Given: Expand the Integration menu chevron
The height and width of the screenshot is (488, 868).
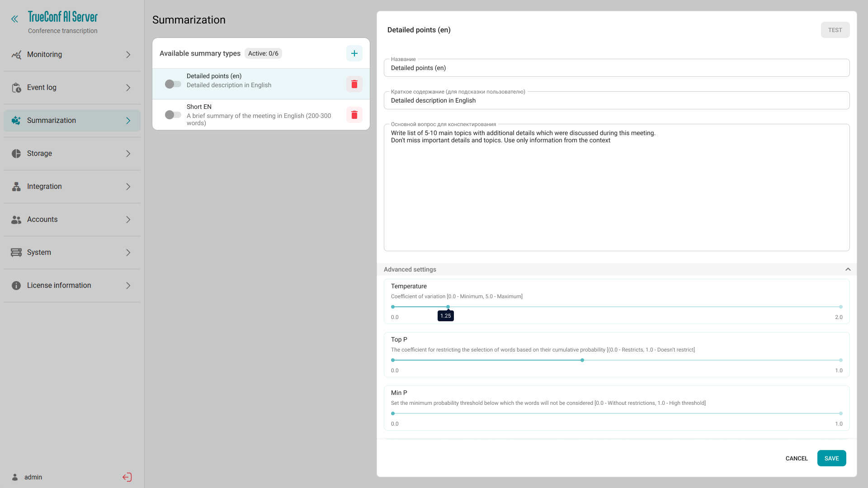Looking at the screenshot, I should [x=128, y=187].
